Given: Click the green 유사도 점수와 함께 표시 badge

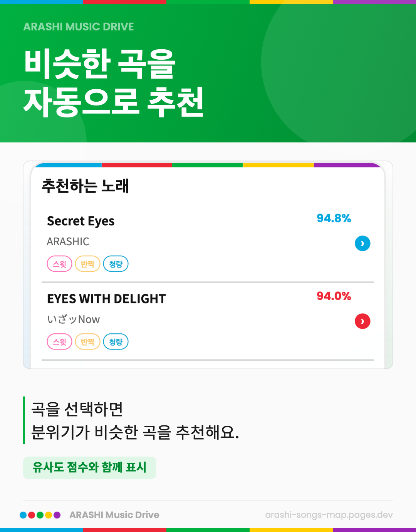Looking at the screenshot, I should [x=89, y=467].
